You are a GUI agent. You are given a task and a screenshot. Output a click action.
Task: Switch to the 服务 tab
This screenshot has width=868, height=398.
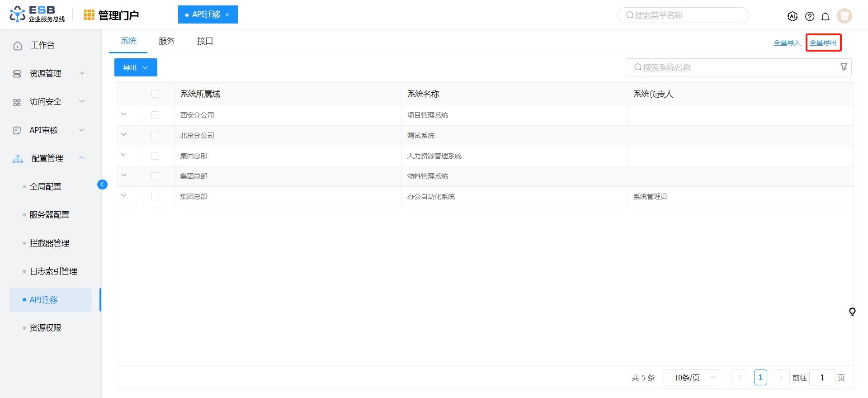click(x=166, y=41)
